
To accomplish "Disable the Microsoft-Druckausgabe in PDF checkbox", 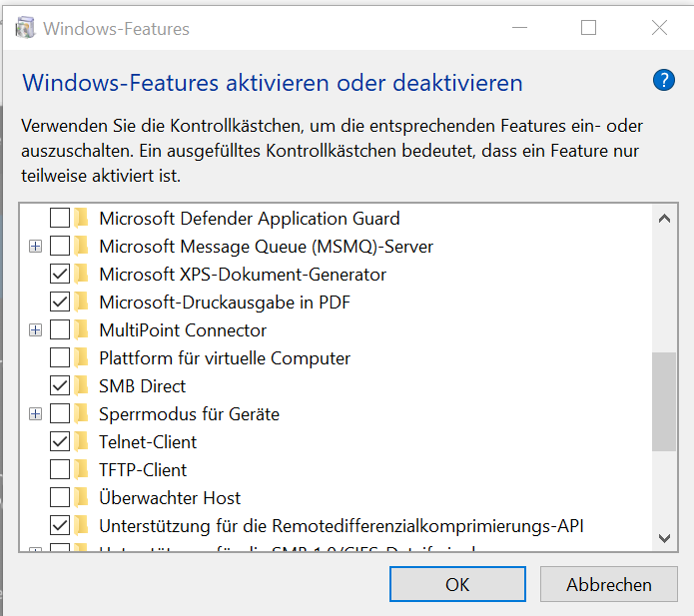I will pos(60,302).
